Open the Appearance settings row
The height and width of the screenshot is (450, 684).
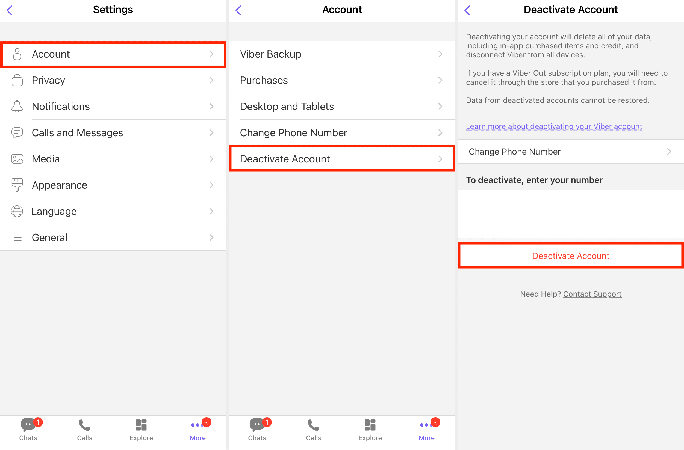coord(113,185)
